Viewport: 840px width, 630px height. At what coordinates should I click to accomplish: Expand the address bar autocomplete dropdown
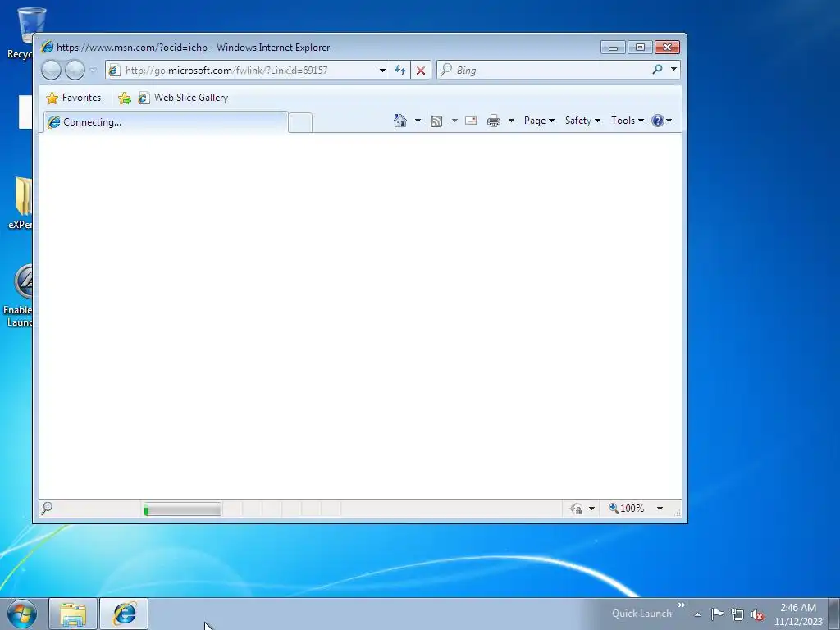(x=382, y=71)
